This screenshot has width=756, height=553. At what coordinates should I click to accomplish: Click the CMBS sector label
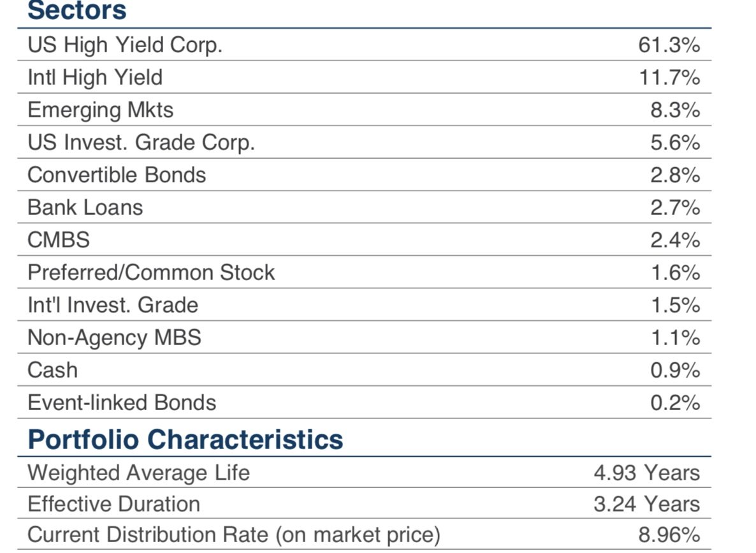[59, 240]
